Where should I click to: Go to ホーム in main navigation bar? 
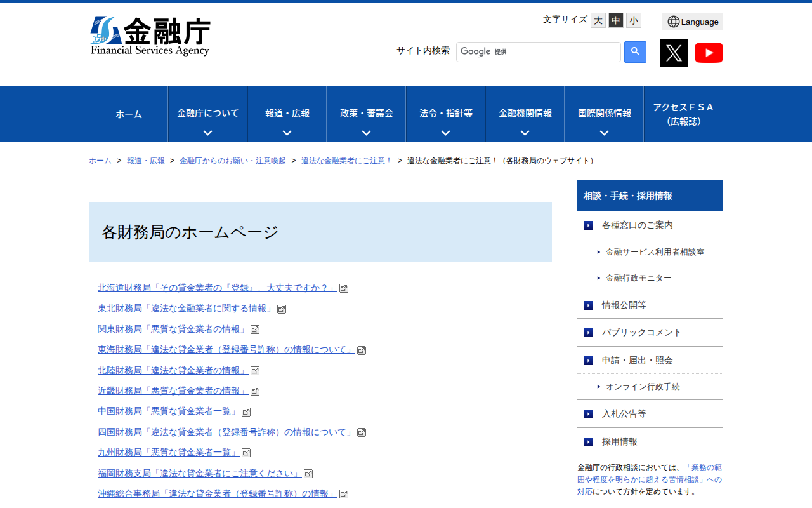(x=129, y=114)
